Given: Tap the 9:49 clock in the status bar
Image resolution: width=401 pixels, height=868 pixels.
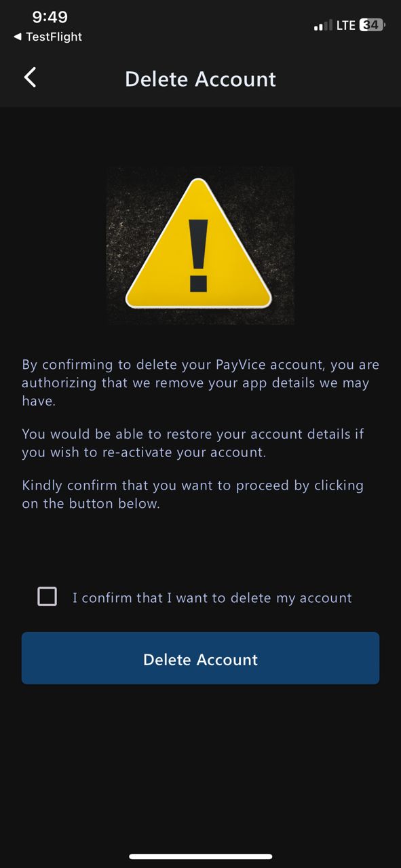Looking at the screenshot, I should [x=50, y=17].
